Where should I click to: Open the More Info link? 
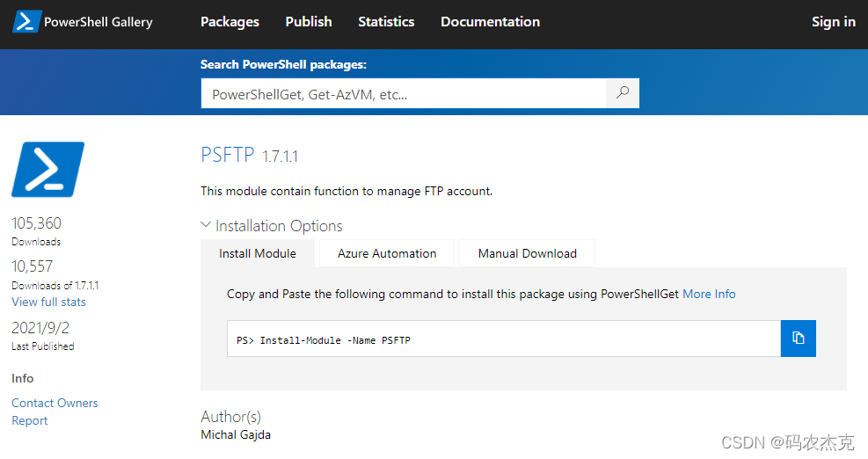709,294
